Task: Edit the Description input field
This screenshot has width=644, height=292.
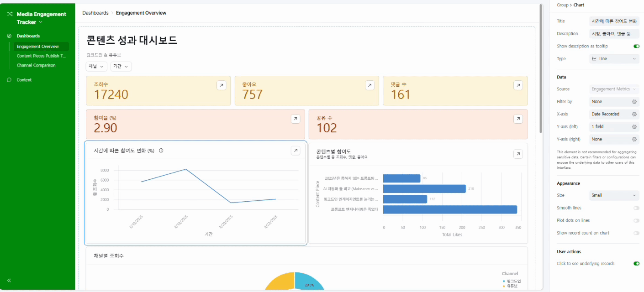Action: point(614,34)
